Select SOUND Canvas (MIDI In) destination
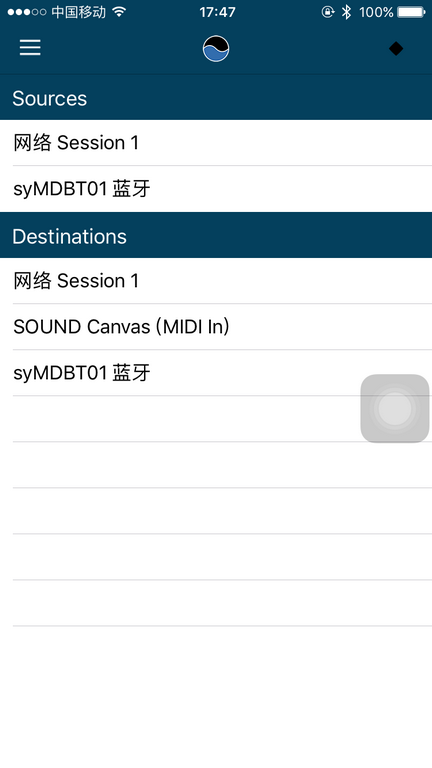The image size is (432, 768). [x=216, y=327]
